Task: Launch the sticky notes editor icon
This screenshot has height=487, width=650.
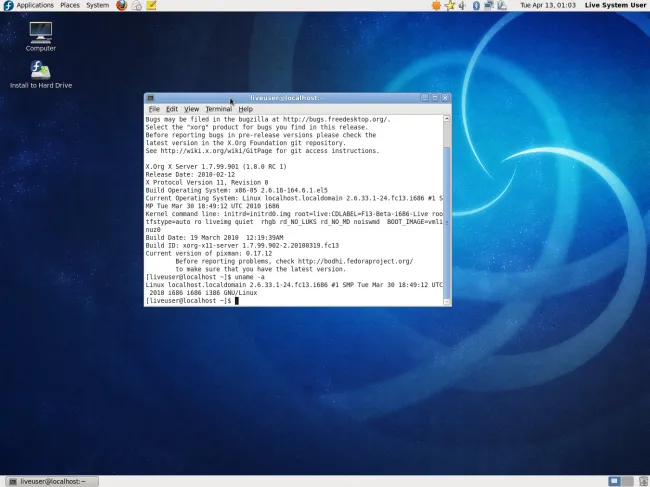Action: coord(151,5)
